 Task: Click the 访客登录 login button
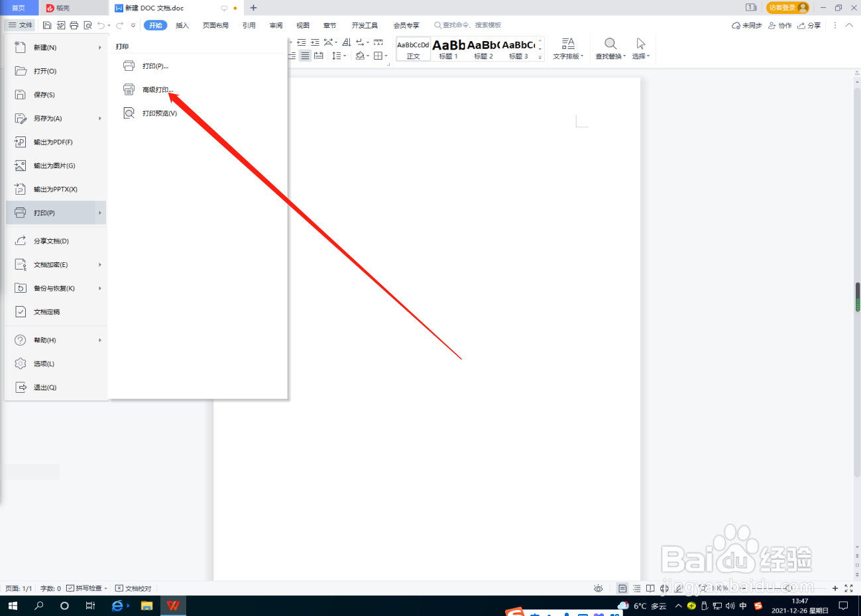pos(787,8)
